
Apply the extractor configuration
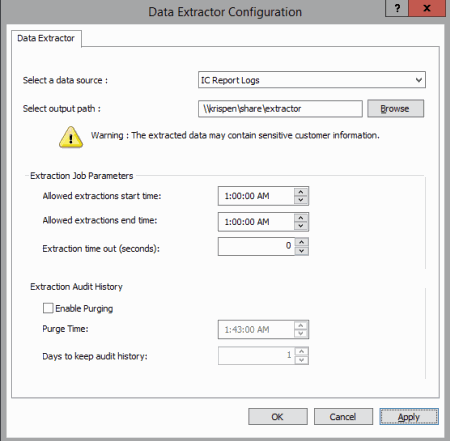(409, 417)
